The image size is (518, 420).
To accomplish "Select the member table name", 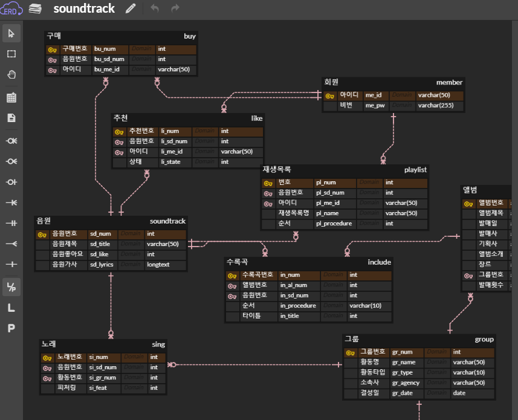I will coord(449,82).
